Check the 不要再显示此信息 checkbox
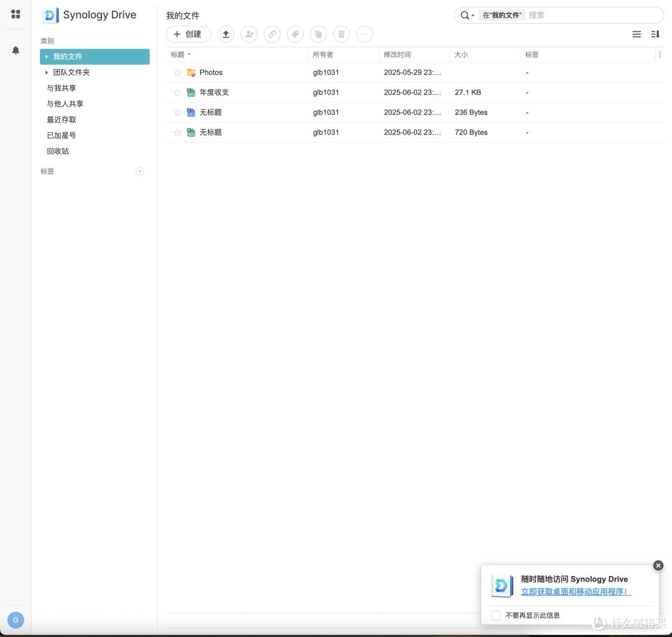This screenshot has width=672, height=637. (496, 615)
